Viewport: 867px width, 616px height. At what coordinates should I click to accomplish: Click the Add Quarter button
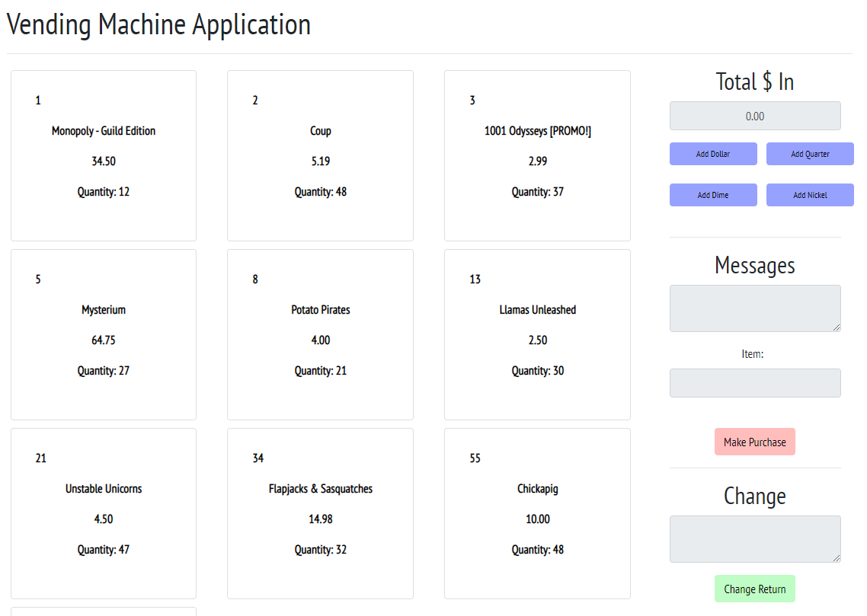click(810, 154)
